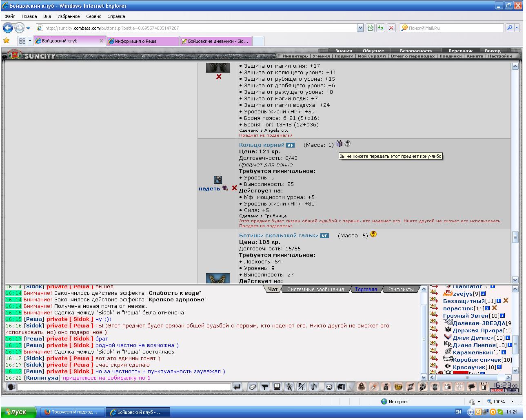Select the Конфликты chat tab
526x420 pixels.
click(x=400, y=289)
